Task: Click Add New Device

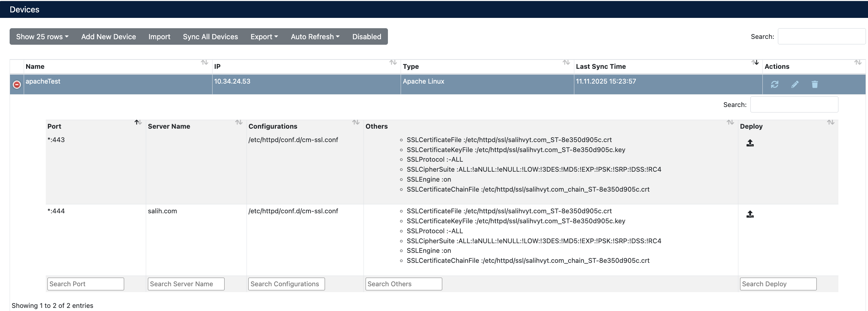Action: (108, 36)
